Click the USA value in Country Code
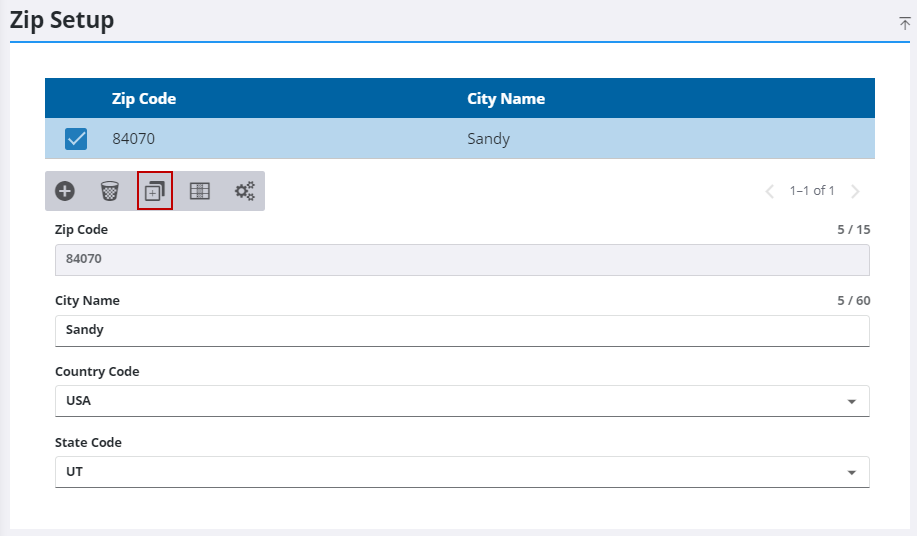Screen dimensions: 917x536 (79, 401)
